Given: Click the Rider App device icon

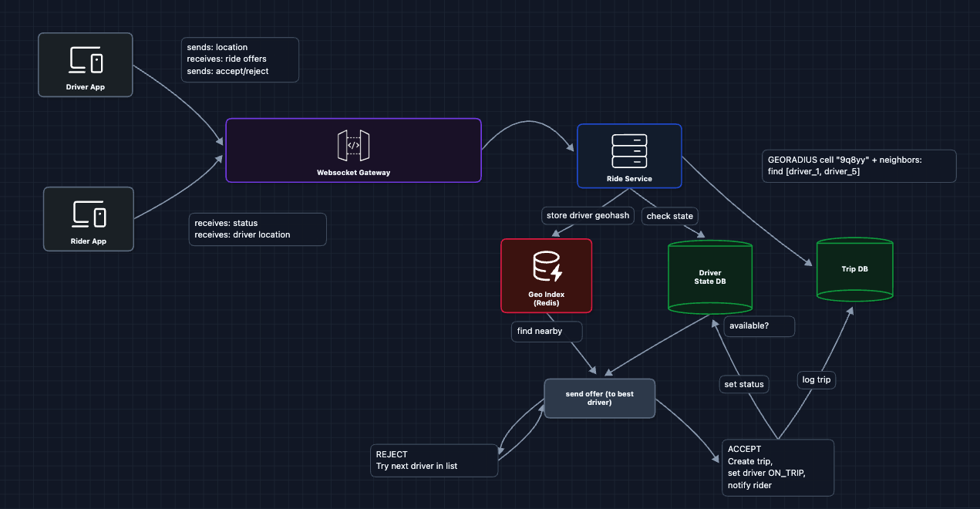Looking at the screenshot, I should tap(89, 214).
